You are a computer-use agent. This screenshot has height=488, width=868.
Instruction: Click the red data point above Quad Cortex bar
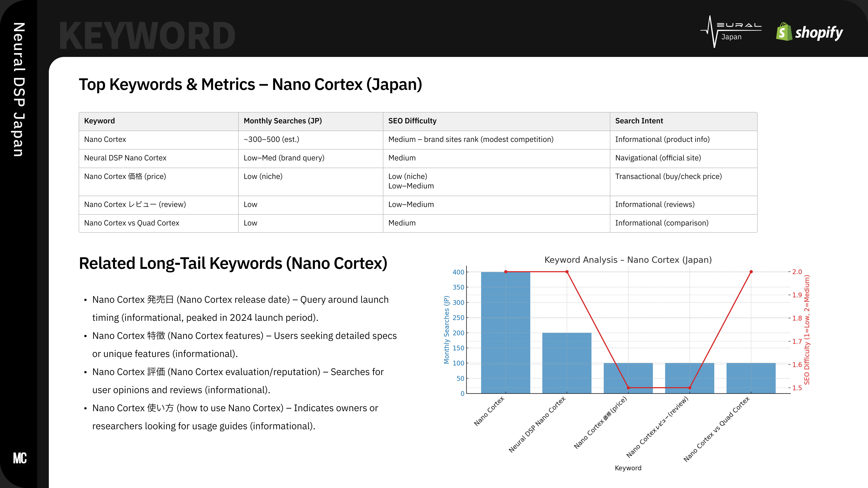[751, 272]
